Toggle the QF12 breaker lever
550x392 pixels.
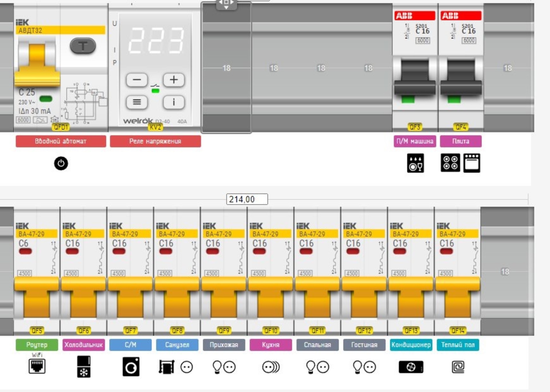coord(364,297)
